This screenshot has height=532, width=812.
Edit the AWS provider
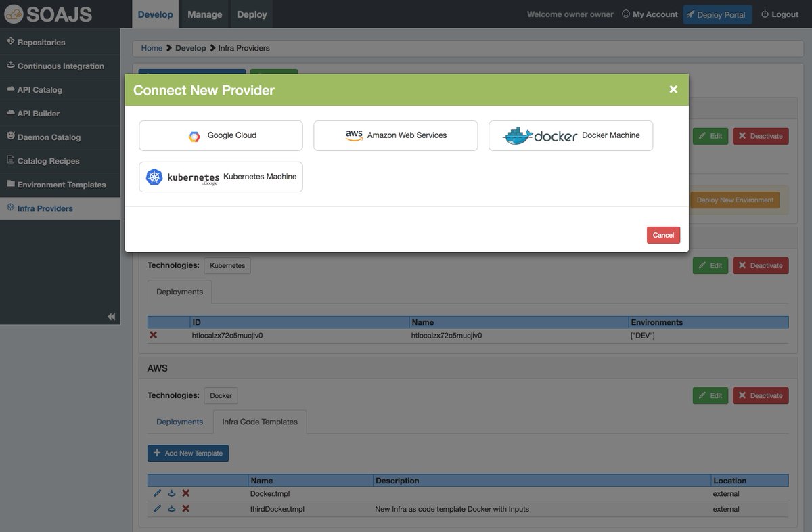click(710, 395)
